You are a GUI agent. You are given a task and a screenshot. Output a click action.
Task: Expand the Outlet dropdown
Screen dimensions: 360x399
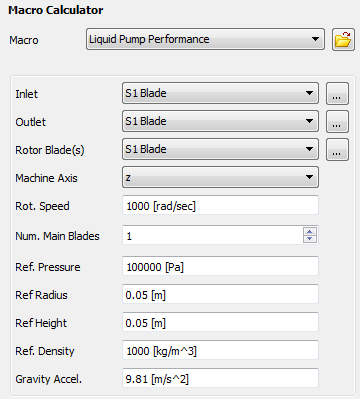tap(220, 121)
